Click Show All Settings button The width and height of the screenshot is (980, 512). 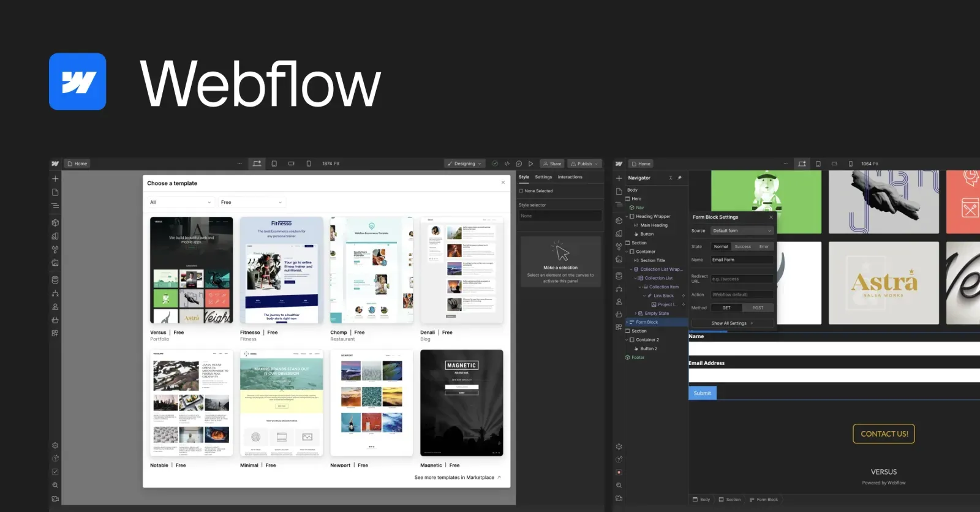click(x=732, y=323)
